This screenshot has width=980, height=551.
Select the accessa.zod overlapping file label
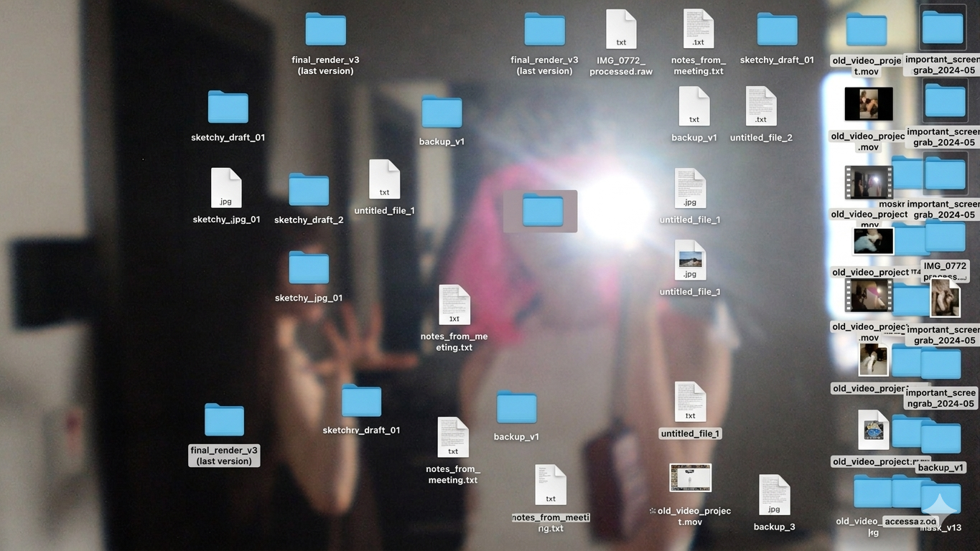click(910, 522)
